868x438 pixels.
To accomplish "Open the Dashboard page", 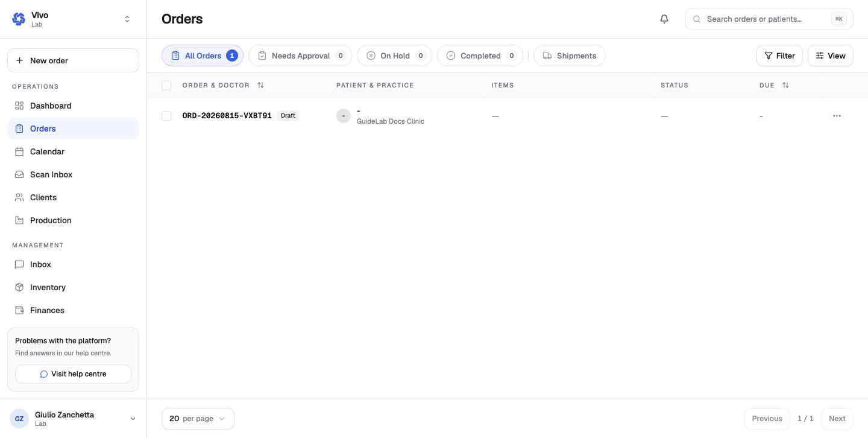I will 73,106.
